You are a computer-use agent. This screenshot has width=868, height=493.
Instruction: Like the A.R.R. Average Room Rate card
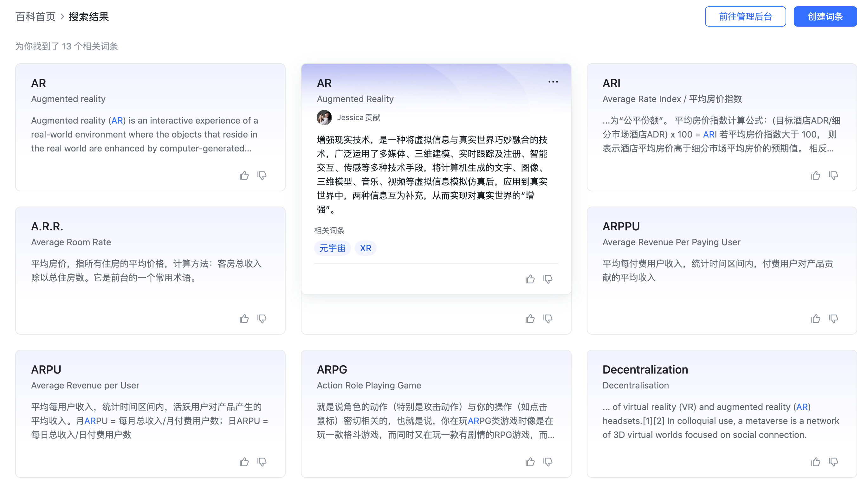pyautogui.click(x=244, y=319)
